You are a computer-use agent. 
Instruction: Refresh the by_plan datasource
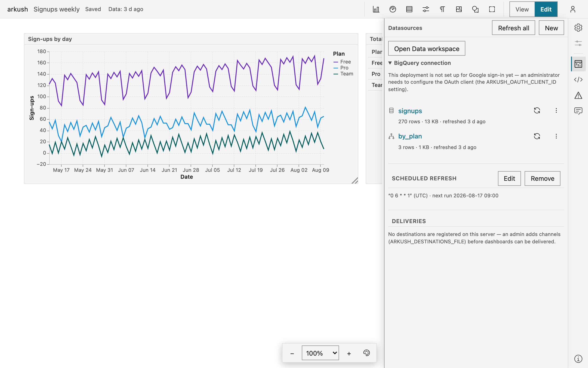(x=537, y=136)
